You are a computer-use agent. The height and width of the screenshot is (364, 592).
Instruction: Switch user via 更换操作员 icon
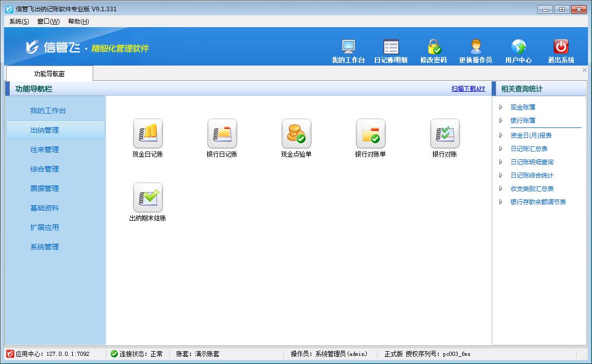[x=476, y=48]
